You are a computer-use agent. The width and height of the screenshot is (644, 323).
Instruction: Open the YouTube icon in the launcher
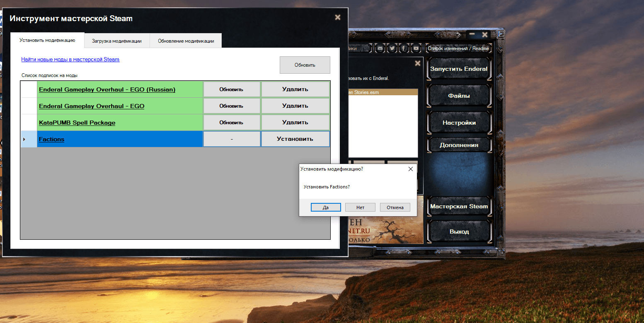click(416, 48)
